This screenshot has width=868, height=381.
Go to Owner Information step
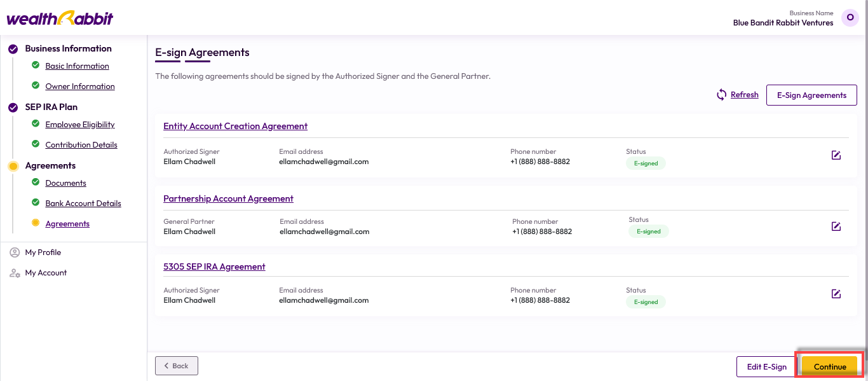point(80,87)
